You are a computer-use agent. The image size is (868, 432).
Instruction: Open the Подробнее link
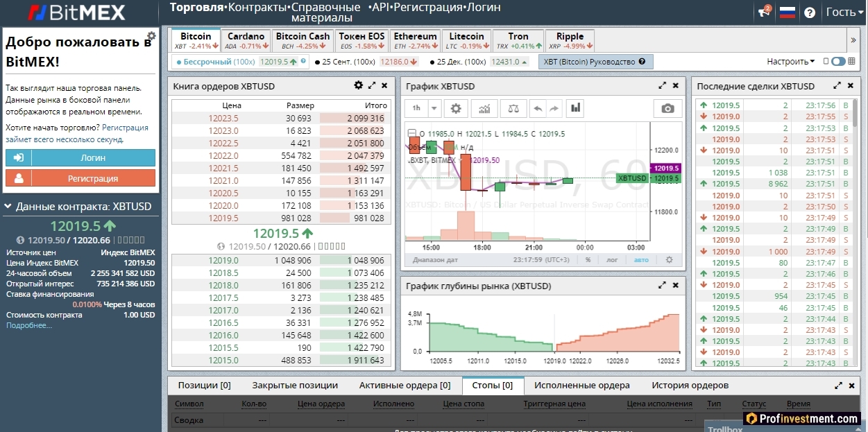29,325
